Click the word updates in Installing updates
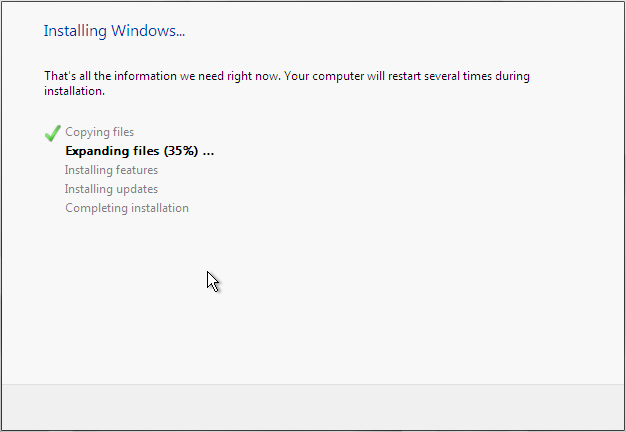This screenshot has height=432, width=626. coord(135,190)
